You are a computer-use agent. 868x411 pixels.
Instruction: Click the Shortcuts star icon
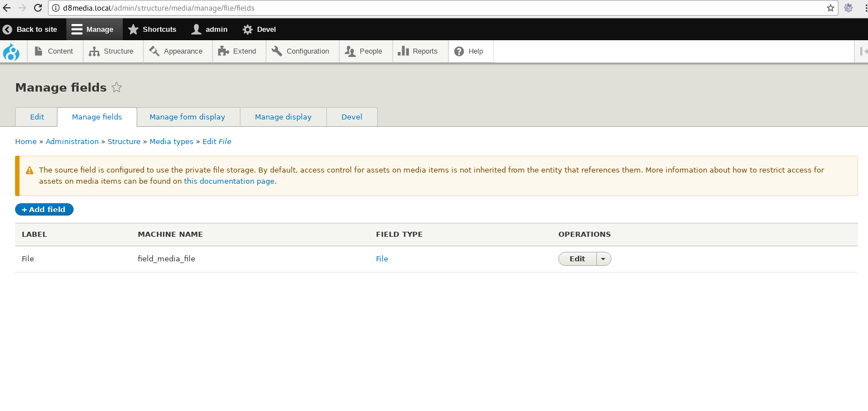pyautogui.click(x=132, y=29)
